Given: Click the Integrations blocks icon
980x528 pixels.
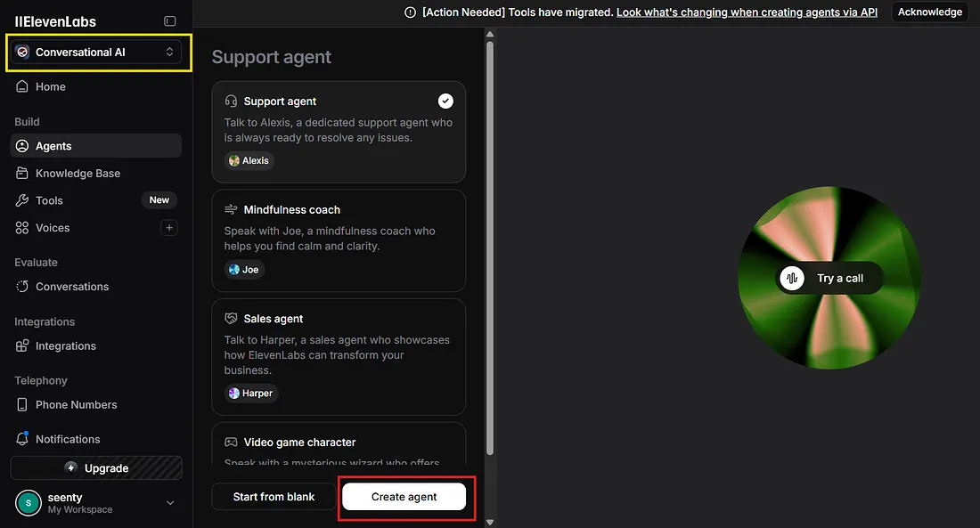Looking at the screenshot, I should [22, 345].
